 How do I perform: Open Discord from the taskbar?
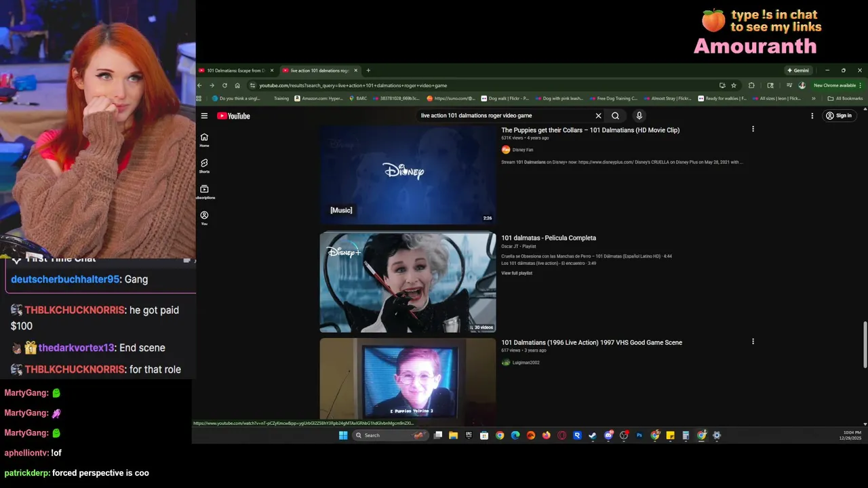click(608, 435)
